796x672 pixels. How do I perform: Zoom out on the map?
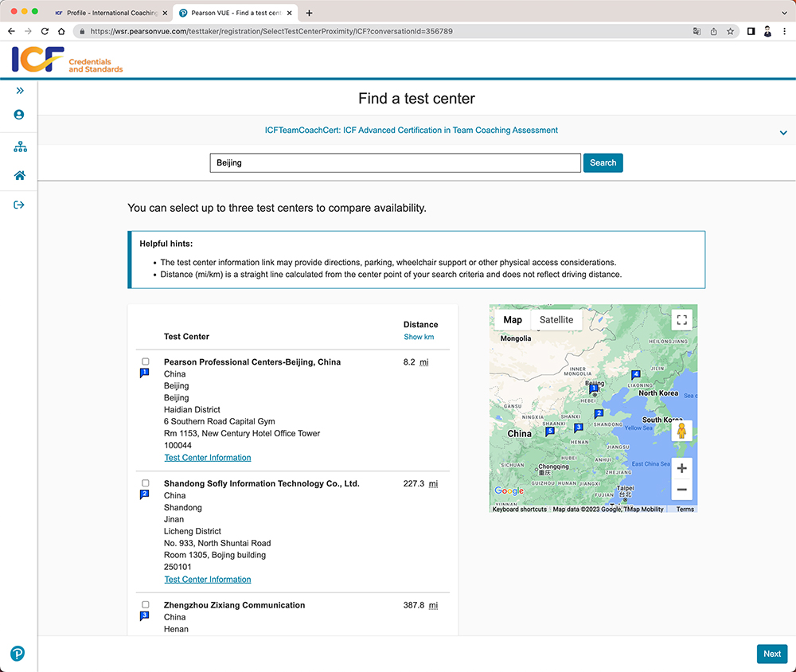681,490
